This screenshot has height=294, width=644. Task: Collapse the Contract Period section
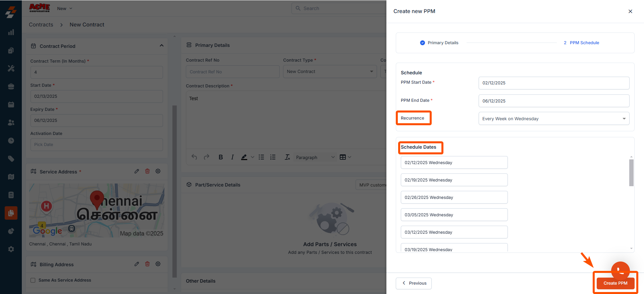point(161,46)
